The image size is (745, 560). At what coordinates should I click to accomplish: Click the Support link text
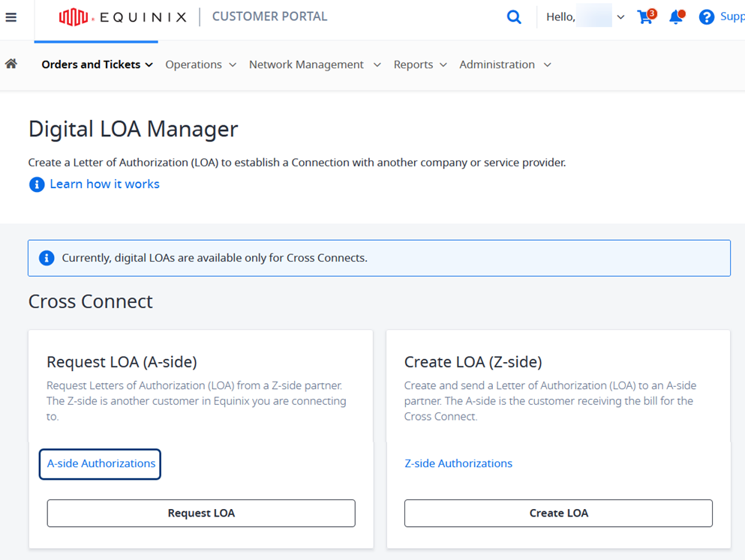[732, 16]
